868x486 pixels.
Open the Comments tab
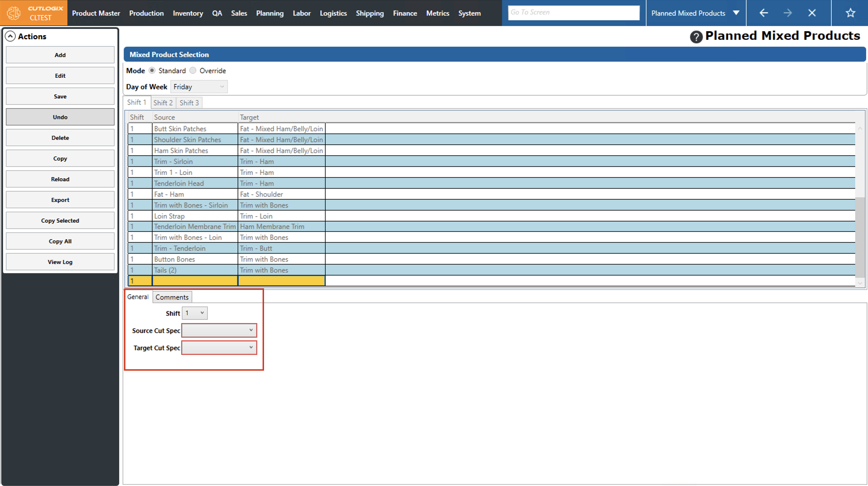click(172, 297)
